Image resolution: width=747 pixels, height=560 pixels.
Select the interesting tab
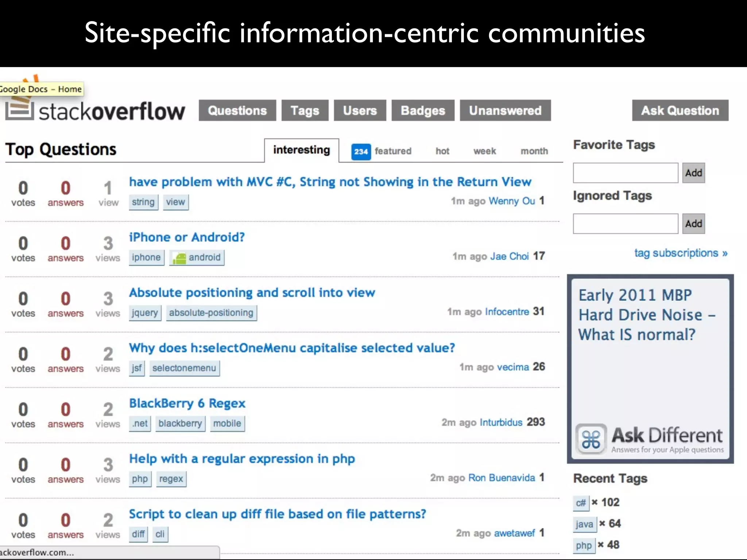pos(302,150)
